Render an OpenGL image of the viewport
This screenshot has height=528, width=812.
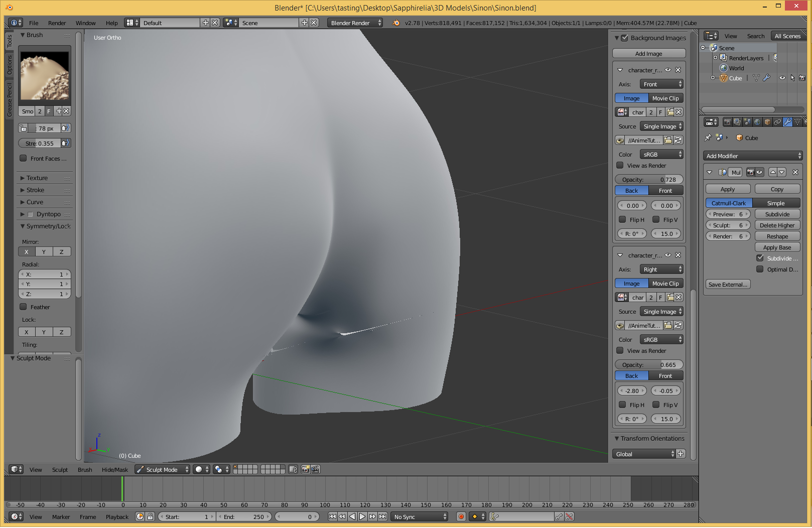tap(305, 469)
